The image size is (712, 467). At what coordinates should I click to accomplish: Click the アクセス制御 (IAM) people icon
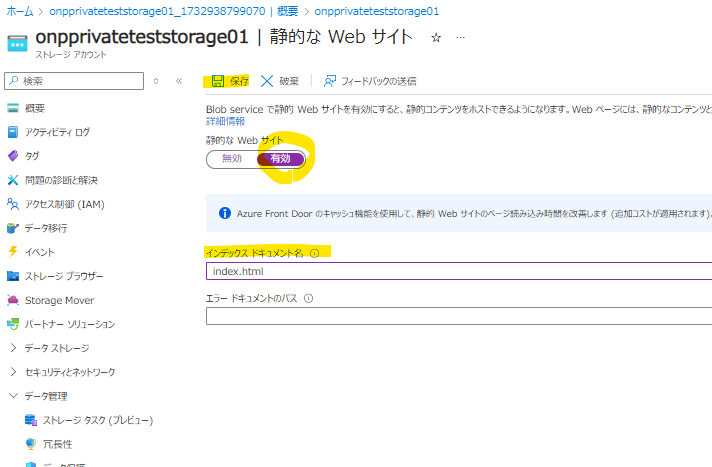click(x=13, y=204)
